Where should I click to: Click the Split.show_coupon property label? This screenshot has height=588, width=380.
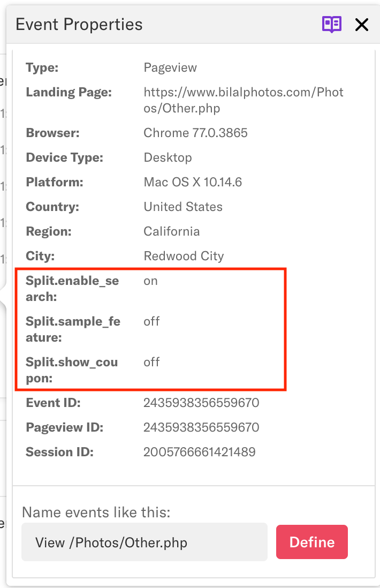click(72, 370)
